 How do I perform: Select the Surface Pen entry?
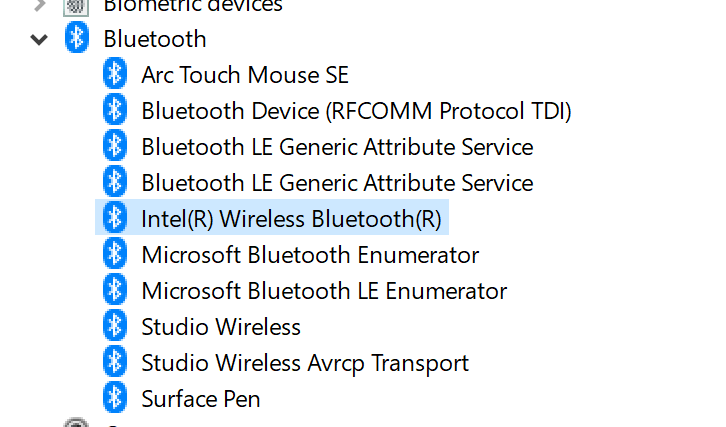click(200, 399)
